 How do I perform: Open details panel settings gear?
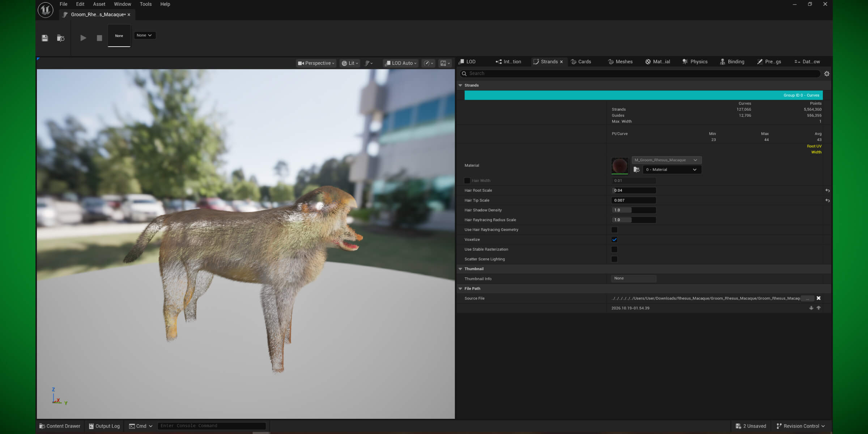coord(827,73)
